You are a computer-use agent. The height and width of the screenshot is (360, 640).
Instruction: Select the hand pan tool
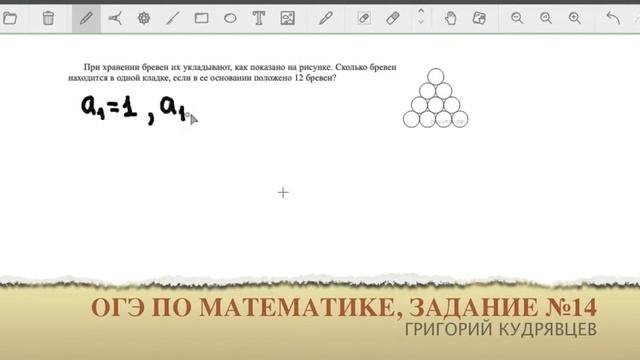(x=451, y=18)
